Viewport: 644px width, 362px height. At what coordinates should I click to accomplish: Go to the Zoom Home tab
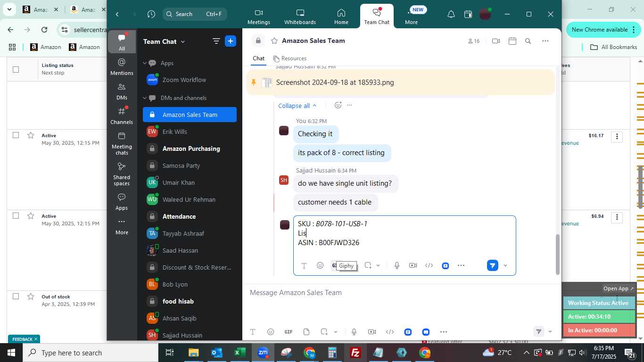[x=341, y=16]
